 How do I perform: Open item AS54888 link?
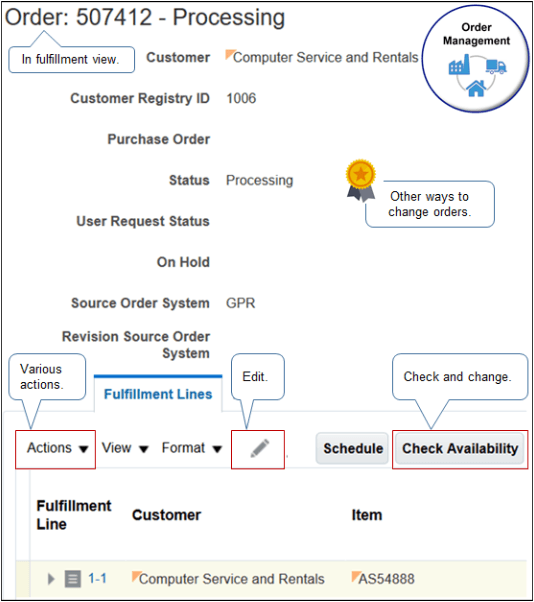(387, 579)
